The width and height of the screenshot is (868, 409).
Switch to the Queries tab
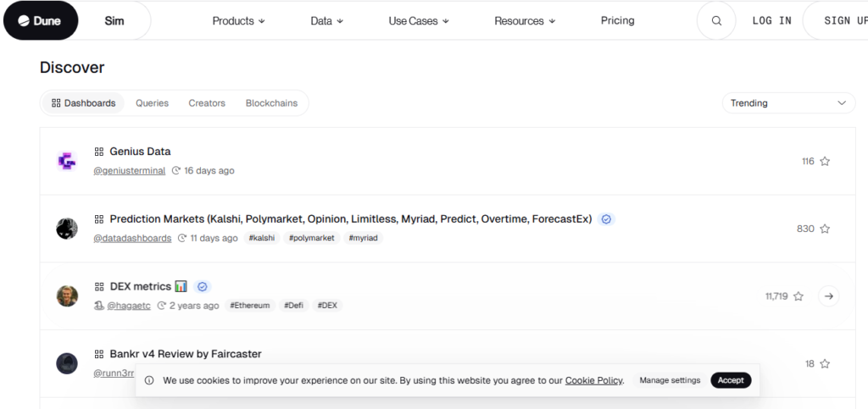152,103
